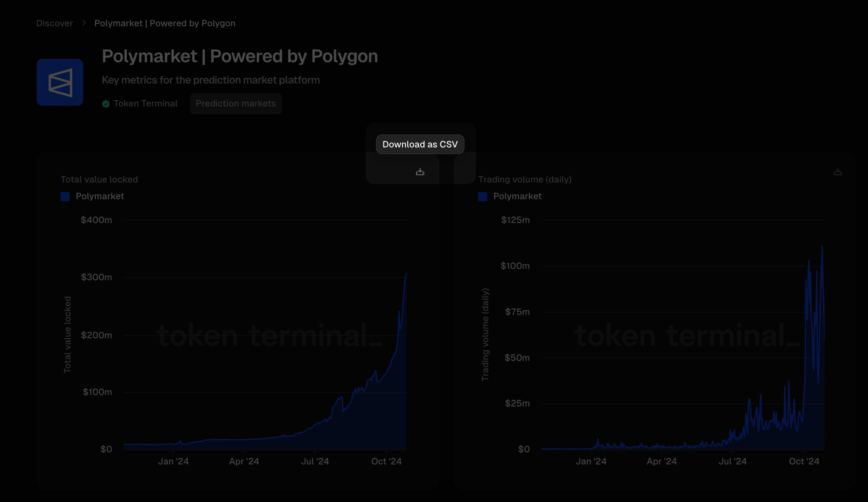Click Apr '24 label on Trading volume chart
Screen dimensions: 868x502
[662, 461]
